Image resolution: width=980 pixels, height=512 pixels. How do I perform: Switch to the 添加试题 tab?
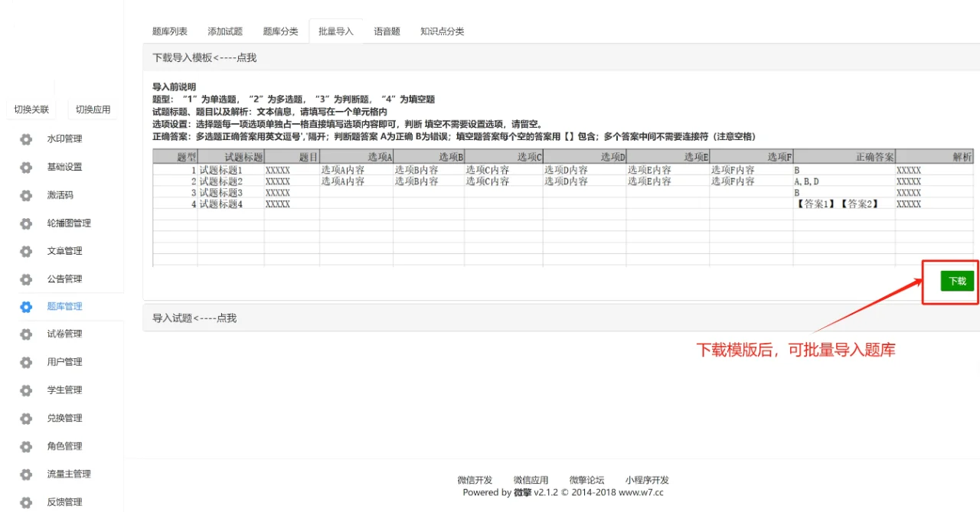pos(224,31)
